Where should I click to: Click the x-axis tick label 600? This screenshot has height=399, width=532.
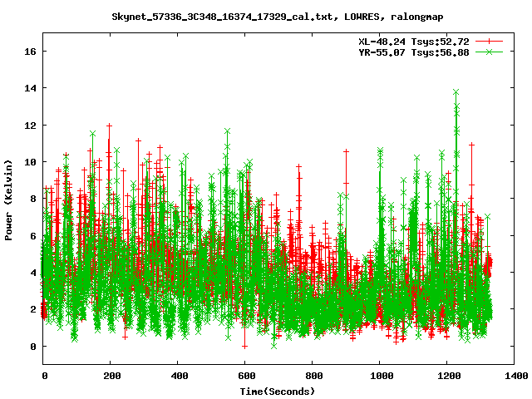(x=246, y=376)
